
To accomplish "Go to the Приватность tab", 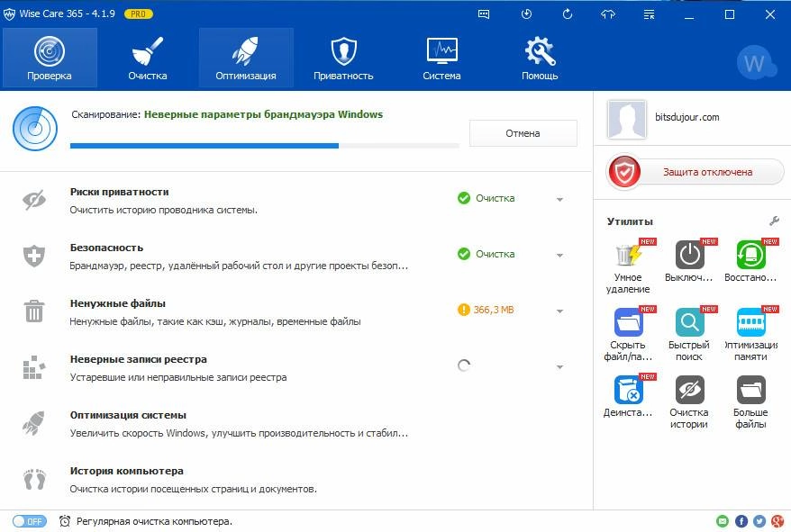I will (343, 58).
